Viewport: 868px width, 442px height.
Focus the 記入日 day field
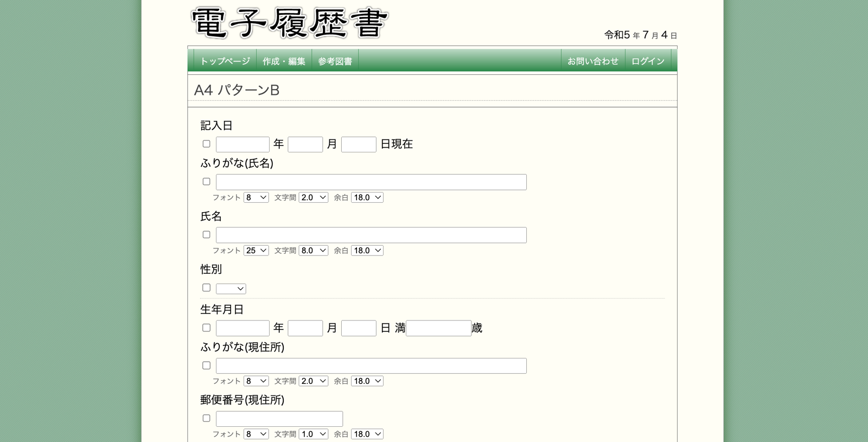click(x=359, y=144)
